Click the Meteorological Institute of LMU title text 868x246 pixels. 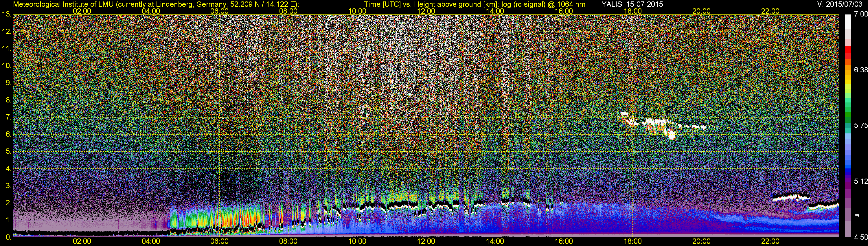(x=156, y=4)
